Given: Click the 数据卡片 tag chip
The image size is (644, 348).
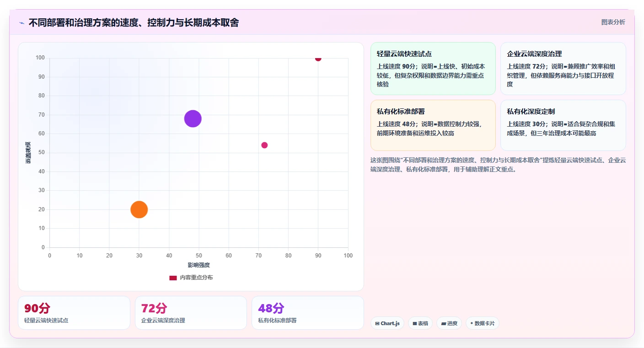Looking at the screenshot, I should (x=483, y=323).
